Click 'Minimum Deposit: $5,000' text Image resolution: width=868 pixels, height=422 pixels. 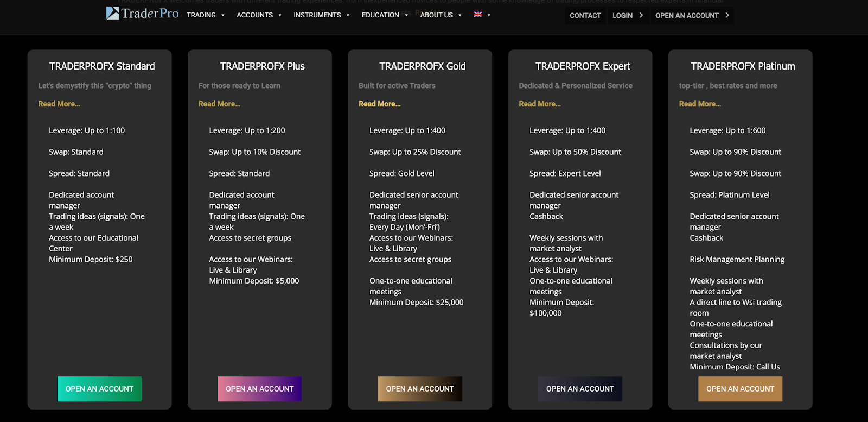pyautogui.click(x=254, y=281)
